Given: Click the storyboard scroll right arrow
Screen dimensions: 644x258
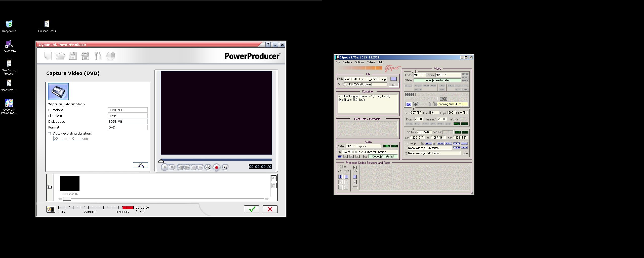Looking at the screenshot, I should [x=267, y=199].
